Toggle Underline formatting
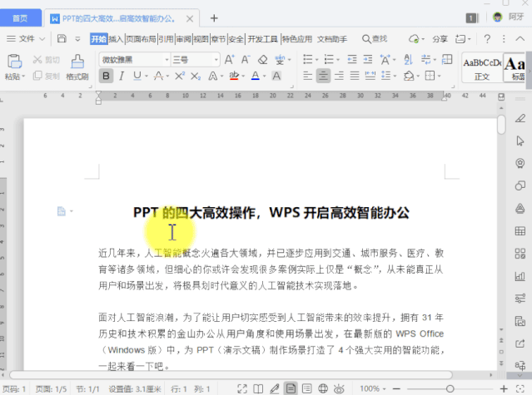The height and width of the screenshot is (395, 532). pos(137,76)
